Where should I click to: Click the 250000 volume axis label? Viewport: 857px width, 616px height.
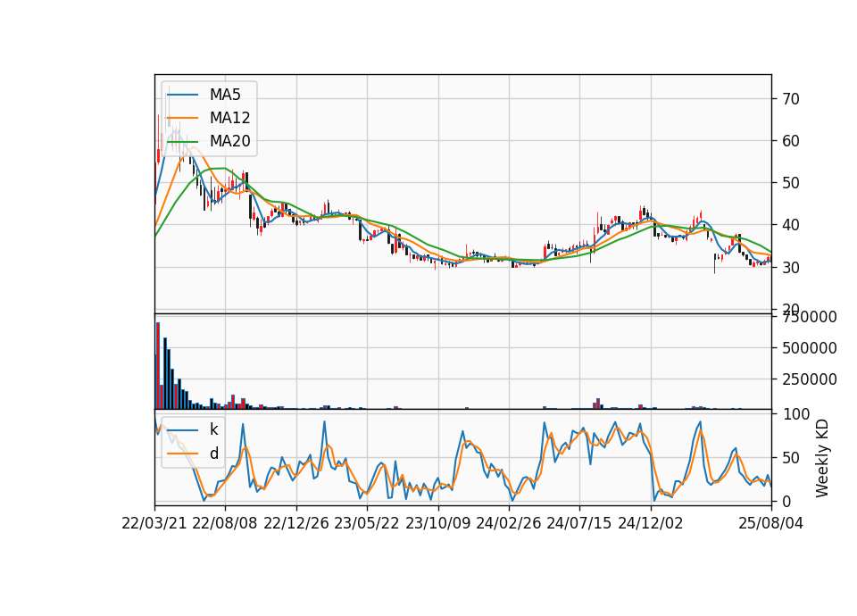point(810,379)
